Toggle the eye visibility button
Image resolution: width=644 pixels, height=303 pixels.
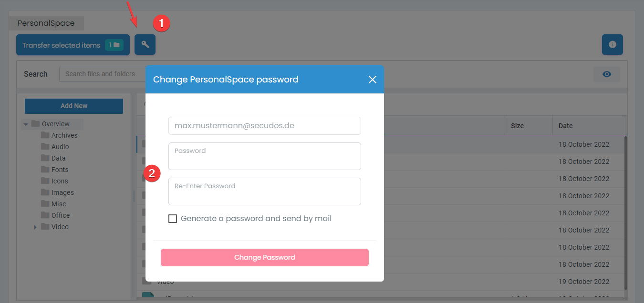pos(607,74)
